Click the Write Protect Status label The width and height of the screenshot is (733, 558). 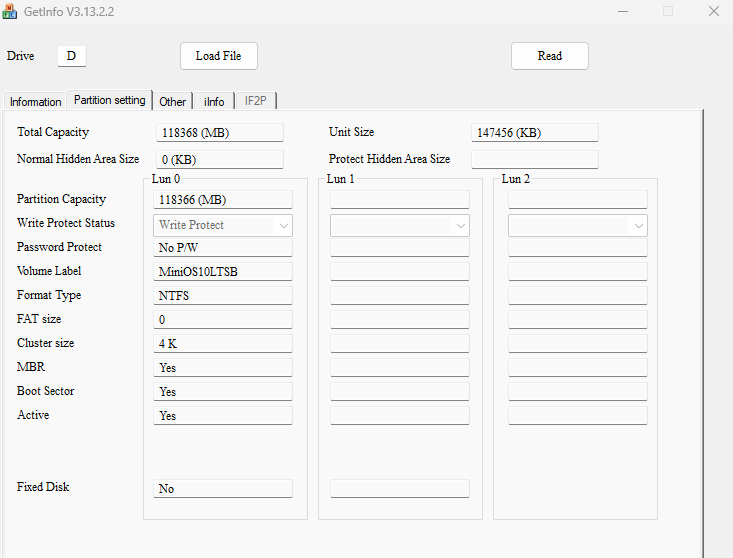coord(66,223)
